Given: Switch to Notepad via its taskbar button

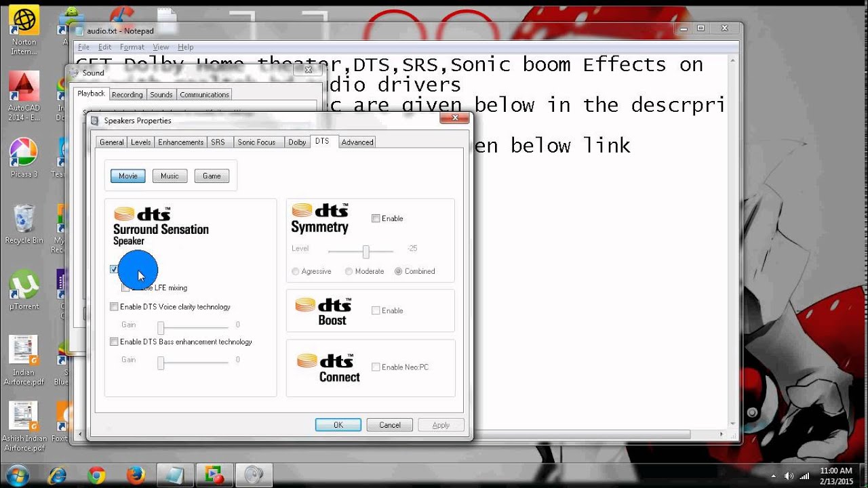Looking at the screenshot, I should 174,474.
